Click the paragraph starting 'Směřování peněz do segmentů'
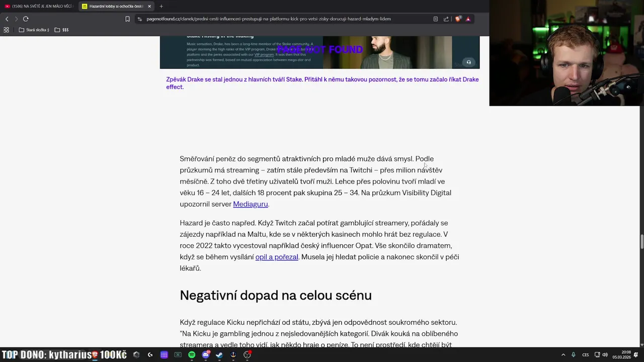Image resolution: width=644 pixels, height=362 pixels. point(315,182)
